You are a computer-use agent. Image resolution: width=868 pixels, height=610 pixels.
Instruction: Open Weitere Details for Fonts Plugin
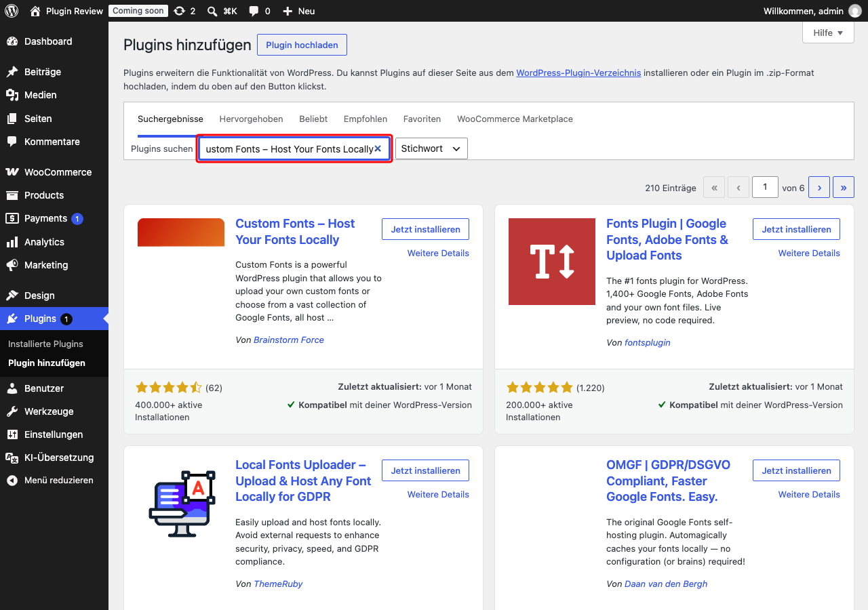click(809, 253)
